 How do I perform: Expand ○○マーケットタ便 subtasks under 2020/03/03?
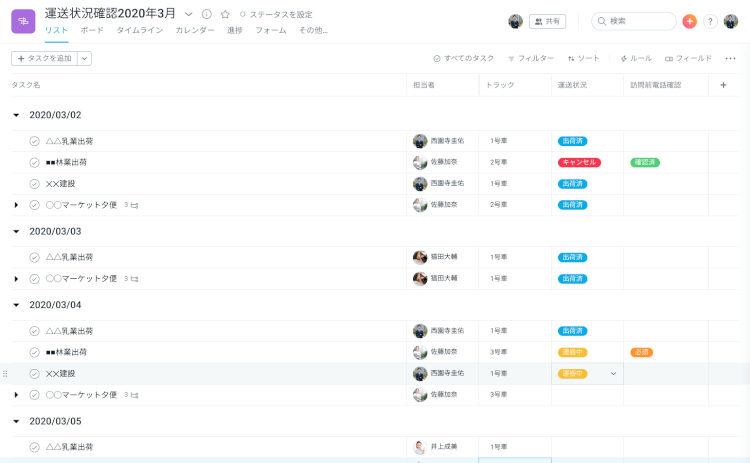pos(16,279)
